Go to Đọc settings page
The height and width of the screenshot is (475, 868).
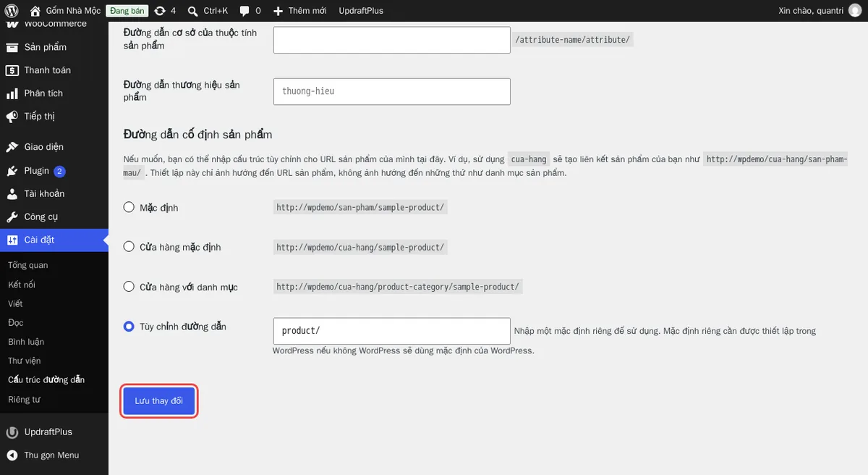(x=16, y=323)
